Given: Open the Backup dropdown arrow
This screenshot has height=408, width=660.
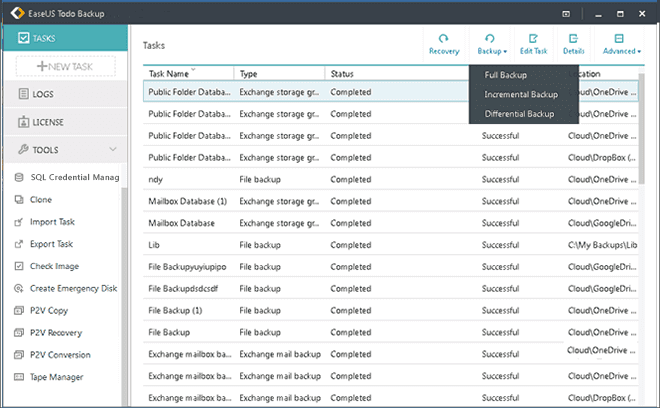Looking at the screenshot, I should click(x=505, y=51).
